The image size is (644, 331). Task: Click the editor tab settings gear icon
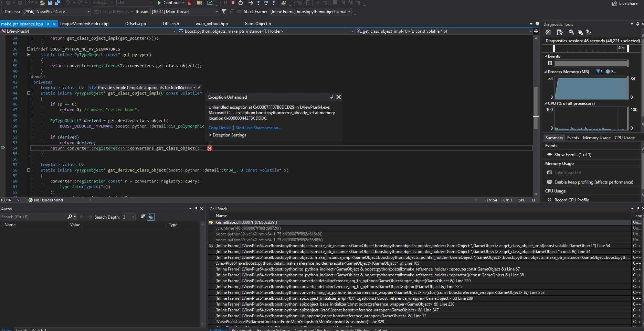(x=537, y=24)
